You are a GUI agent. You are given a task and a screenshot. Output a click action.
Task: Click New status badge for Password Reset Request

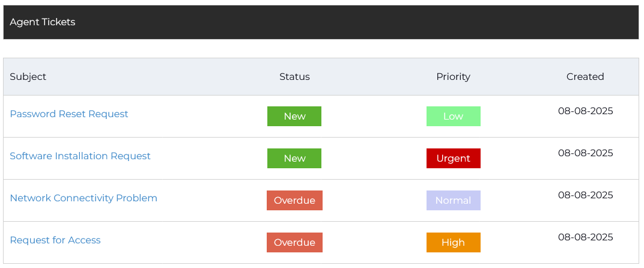[294, 117]
